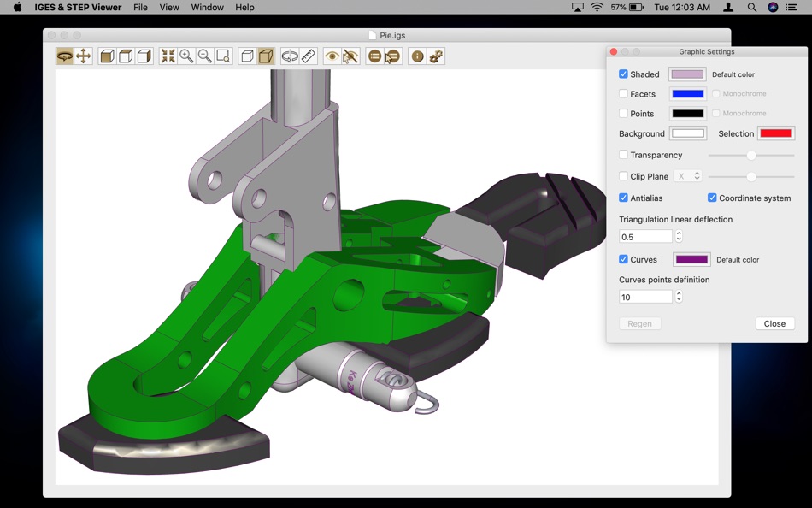The height and width of the screenshot is (508, 812).
Task: Switch to shaded cube display
Action: click(266, 56)
